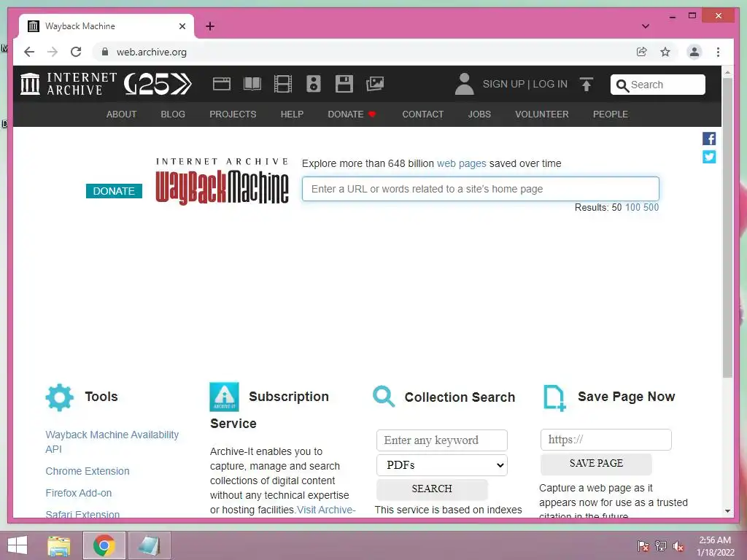Open the Chrome Extension link
Screen dimensions: 747x560
(x=88, y=472)
